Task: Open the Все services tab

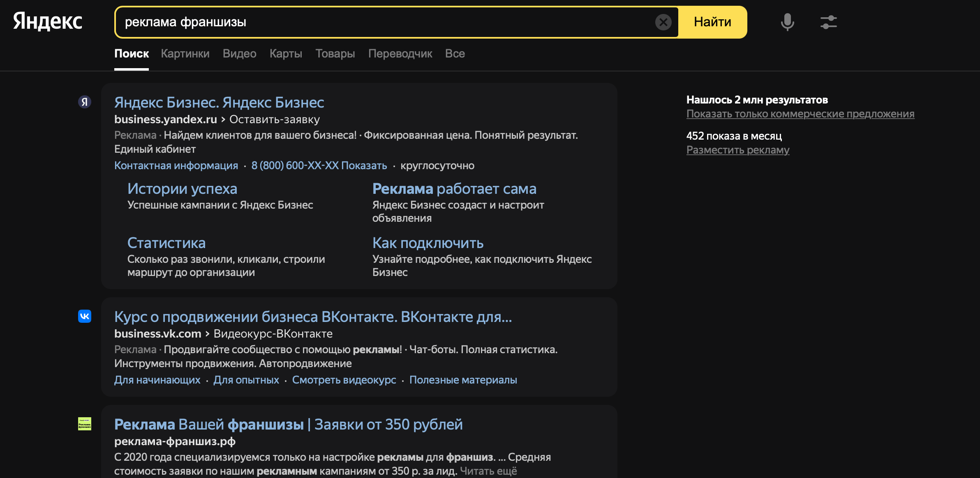Action: (455, 54)
